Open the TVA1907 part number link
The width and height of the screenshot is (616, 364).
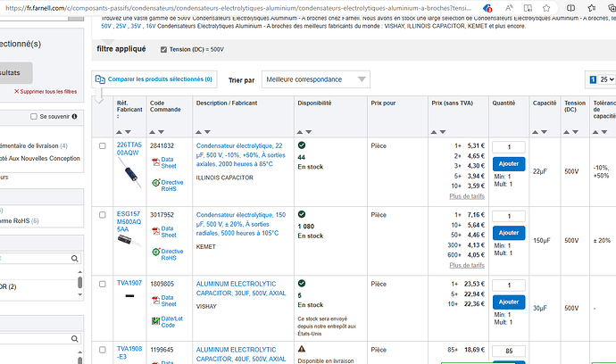click(x=129, y=283)
